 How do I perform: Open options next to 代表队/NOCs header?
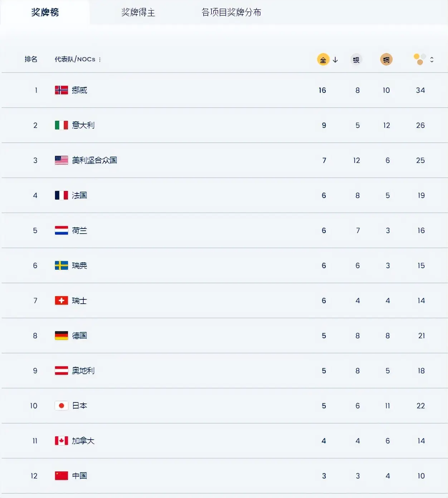(100, 60)
